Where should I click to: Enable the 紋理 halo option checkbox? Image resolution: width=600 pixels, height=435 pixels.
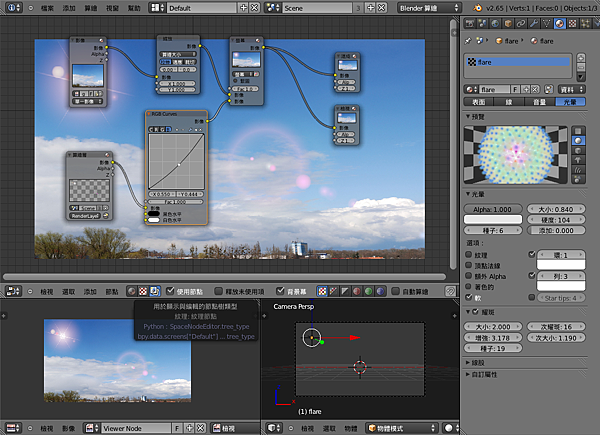pyautogui.click(x=468, y=254)
